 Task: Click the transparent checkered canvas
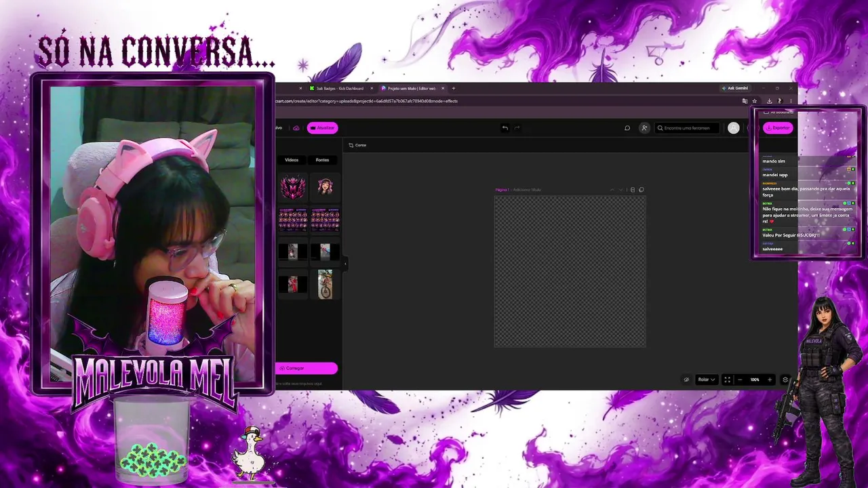(570, 271)
